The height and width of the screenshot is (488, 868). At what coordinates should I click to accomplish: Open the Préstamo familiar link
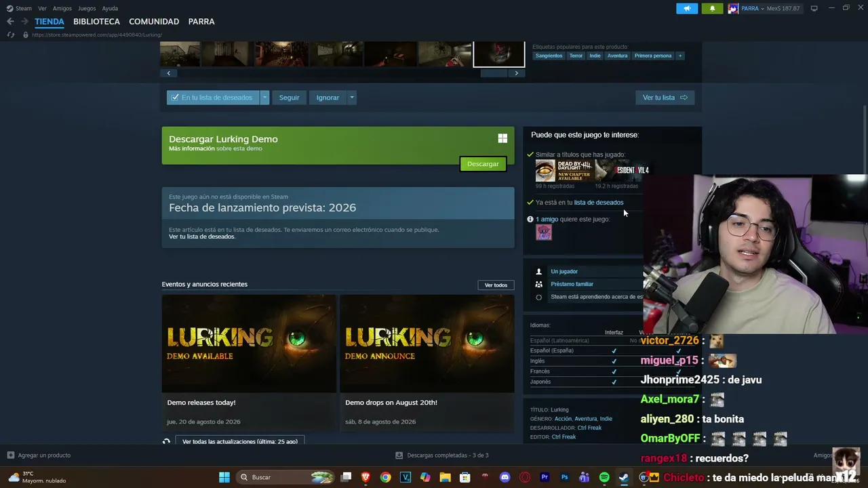coord(572,284)
